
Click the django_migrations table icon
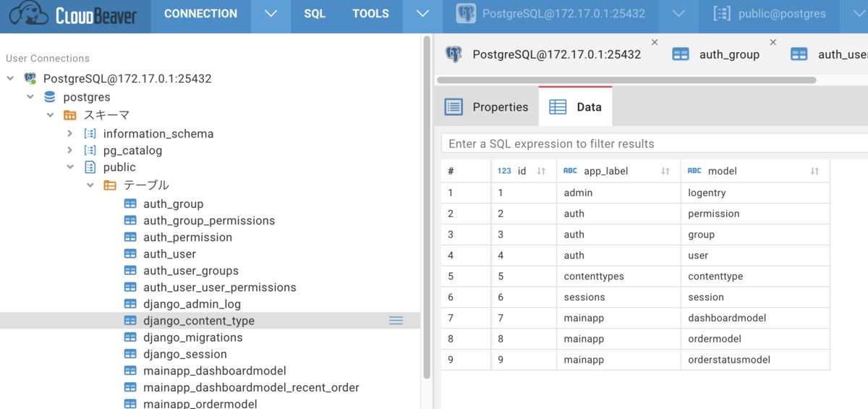130,337
